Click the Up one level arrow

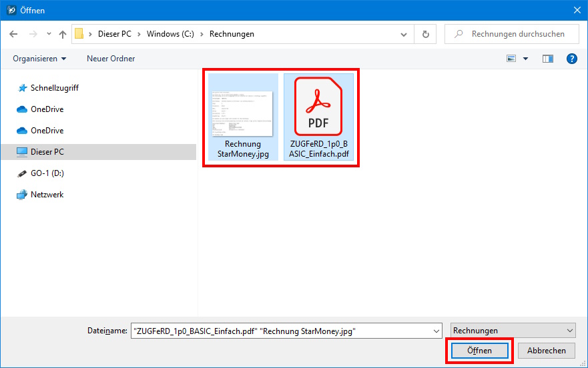[x=63, y=34]
